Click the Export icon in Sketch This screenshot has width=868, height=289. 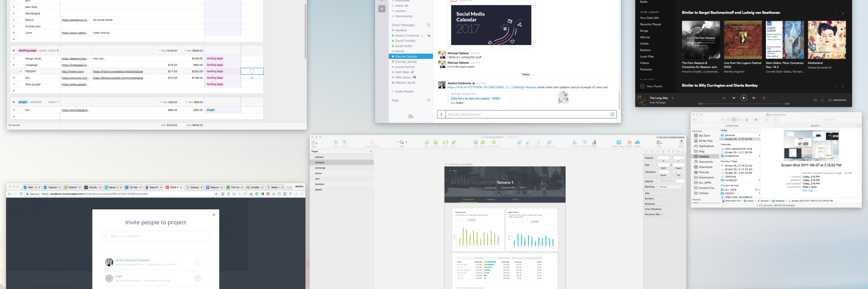(x=682, y=142)
